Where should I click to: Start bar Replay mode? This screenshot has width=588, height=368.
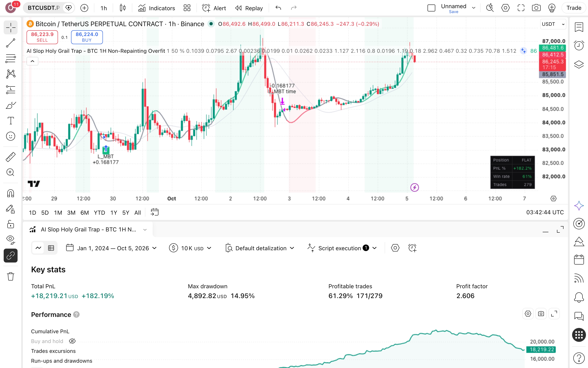[249, 8]
